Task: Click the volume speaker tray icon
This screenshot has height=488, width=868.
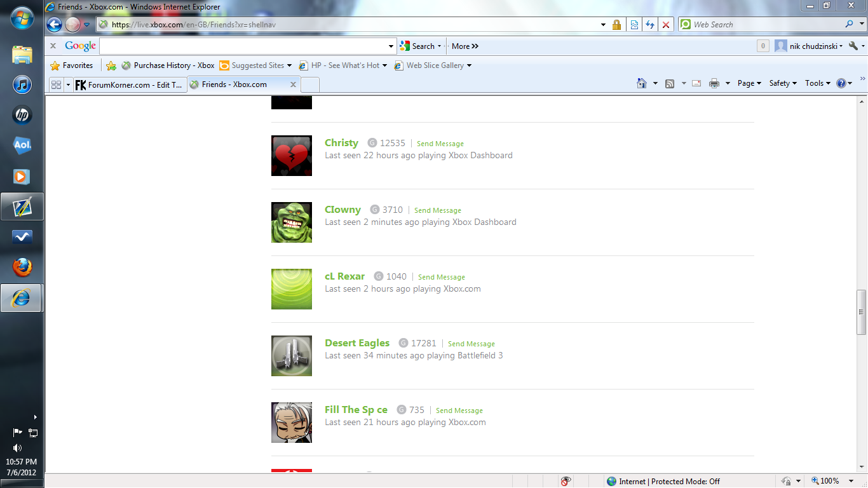Action: [17, 447]
